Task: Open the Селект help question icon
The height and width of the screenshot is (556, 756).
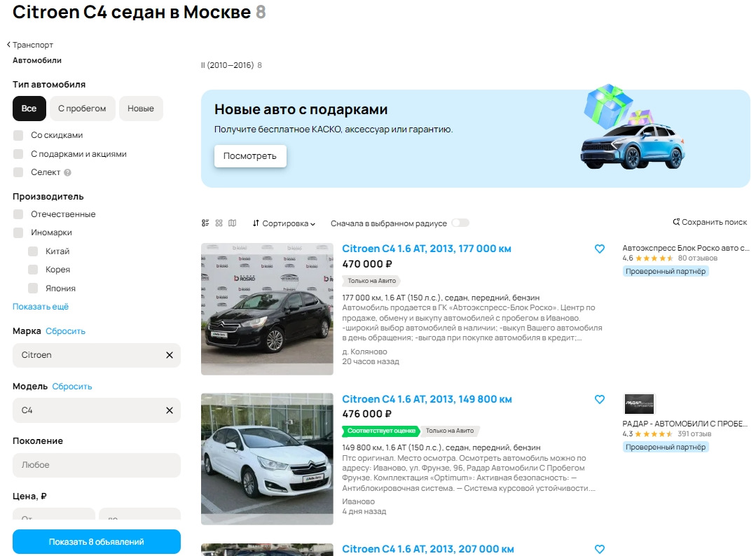Action: 67,172
